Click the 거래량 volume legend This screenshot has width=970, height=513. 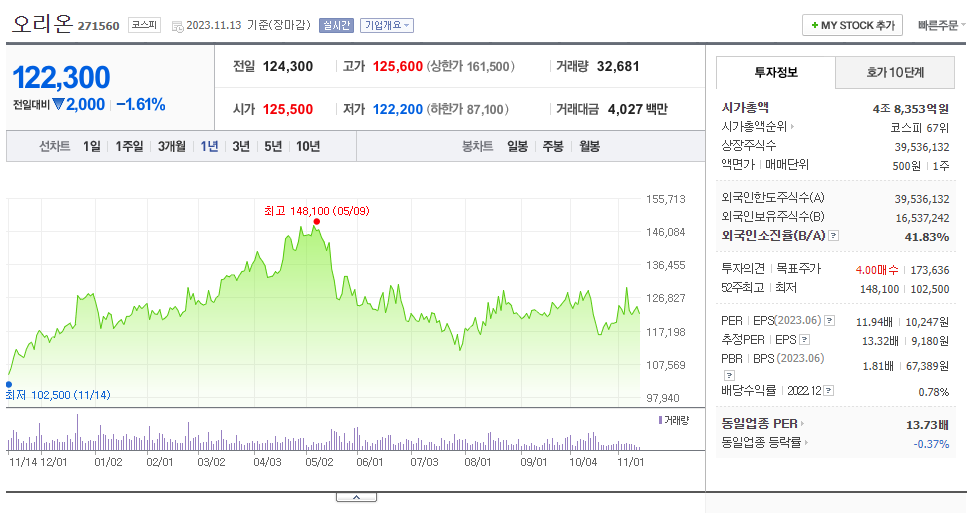point(674,420)
